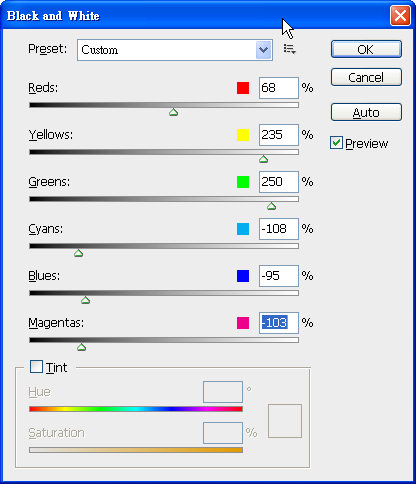This screenshot has height=484, width=416.
Task: Enable the Tint checkbox
Action: coord(36,367)
